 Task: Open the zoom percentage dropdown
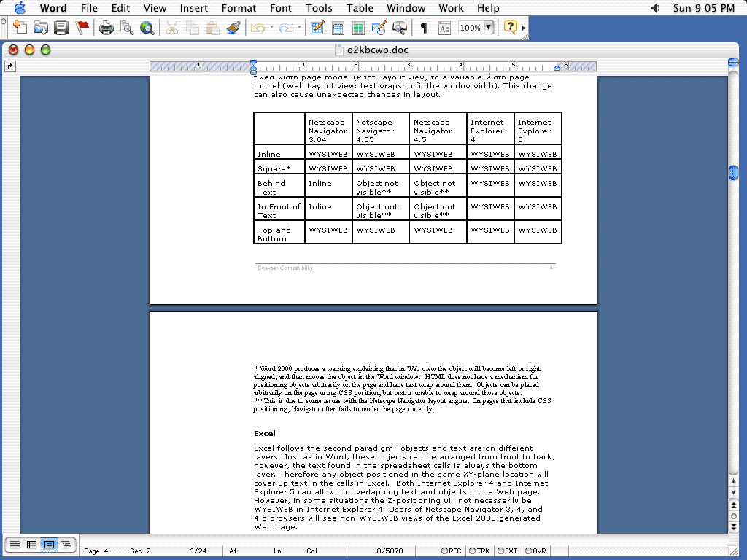click(488, 28)
